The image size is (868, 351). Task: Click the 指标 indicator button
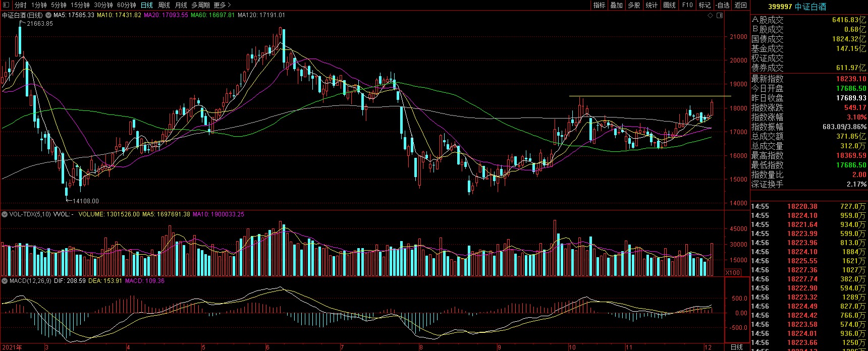coord(600,5)
